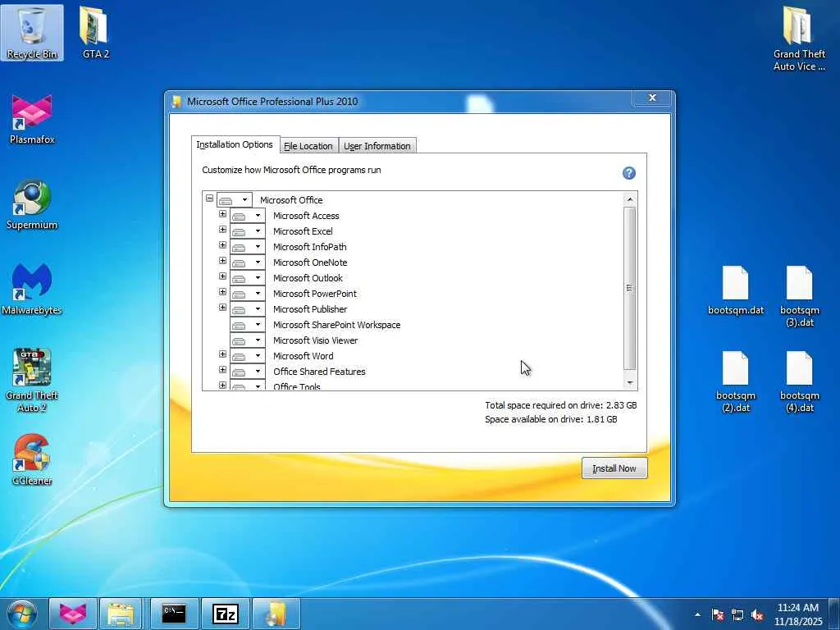The image size is (840, 630).
Task: Expand the Microsoft Excel node
Action: tap(223, 230)
